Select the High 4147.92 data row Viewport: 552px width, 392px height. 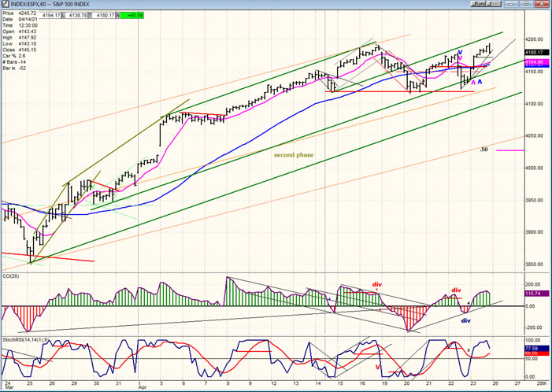(20, 38)
